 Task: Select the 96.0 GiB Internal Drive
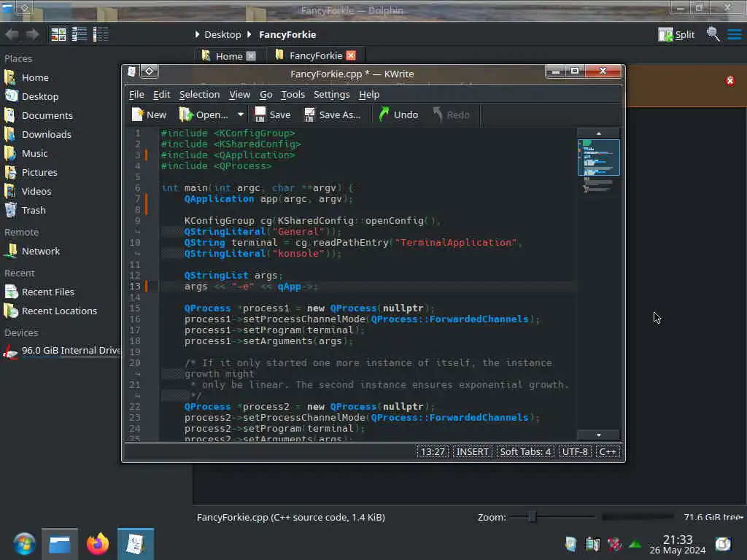pos(61,351)
